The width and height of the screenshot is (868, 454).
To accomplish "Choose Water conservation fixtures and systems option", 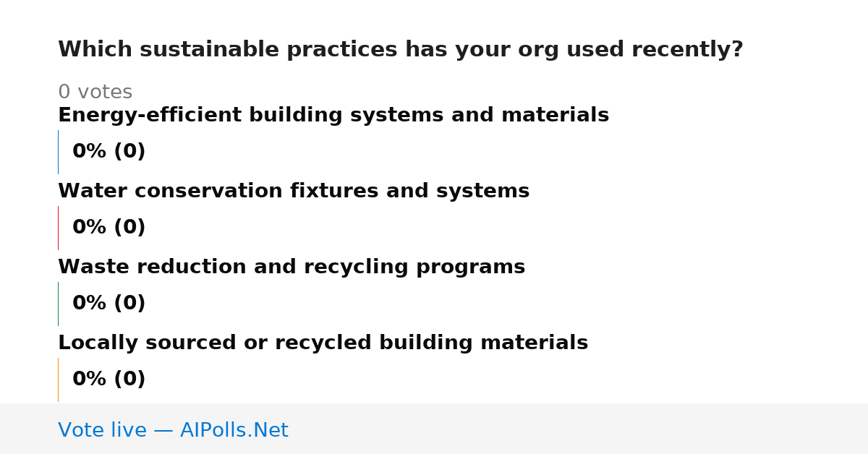I will [294, 192].
